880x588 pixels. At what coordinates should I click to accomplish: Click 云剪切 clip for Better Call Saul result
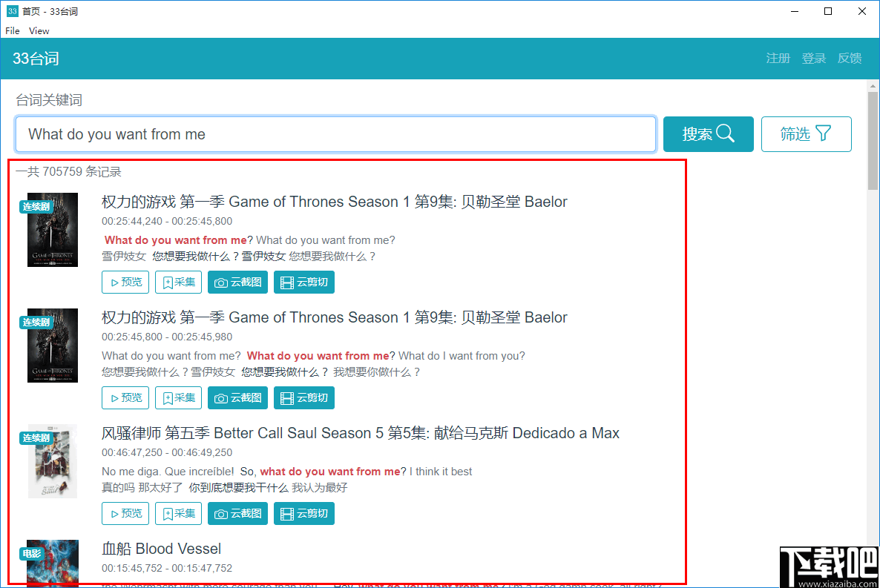(x=304, y=513)
